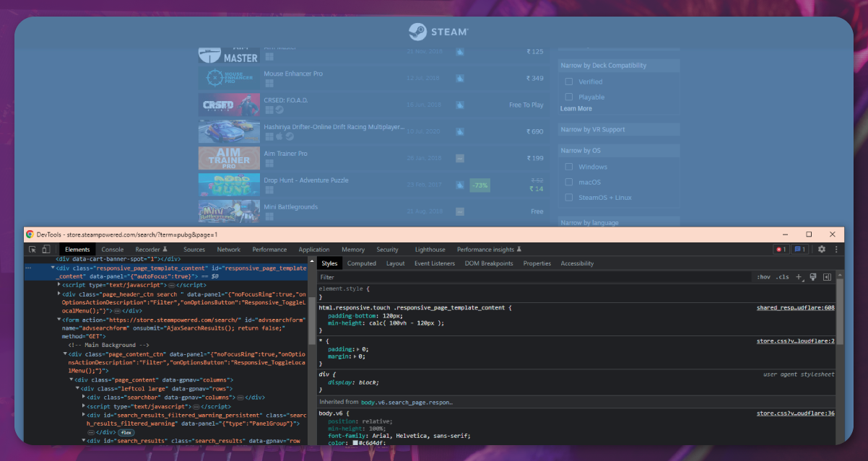868x461 pixels.
Task: Check the Playable Deck compatibility box
Action: point(569,97)
